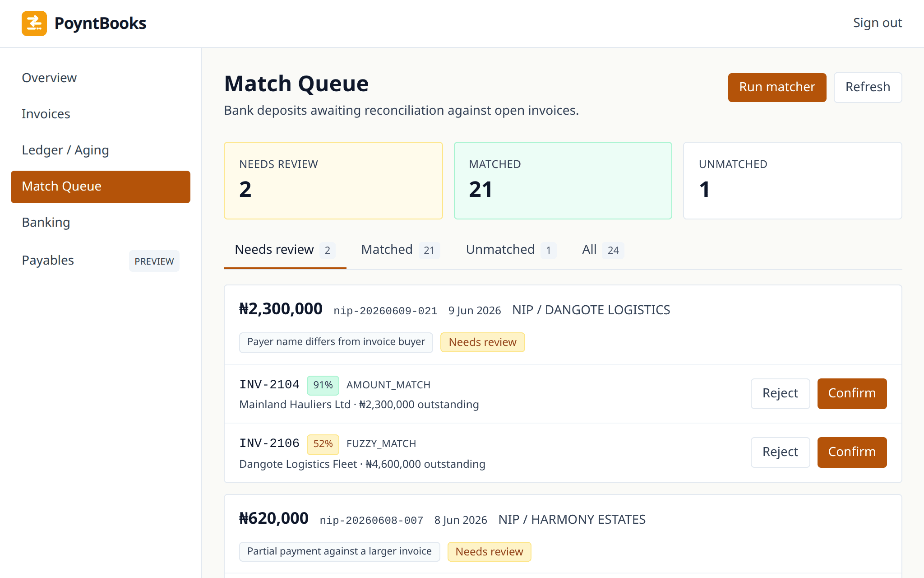Open the Banking section
This screenshot has height=578, width=924.
pyautogui.click(x=101, y=222)
